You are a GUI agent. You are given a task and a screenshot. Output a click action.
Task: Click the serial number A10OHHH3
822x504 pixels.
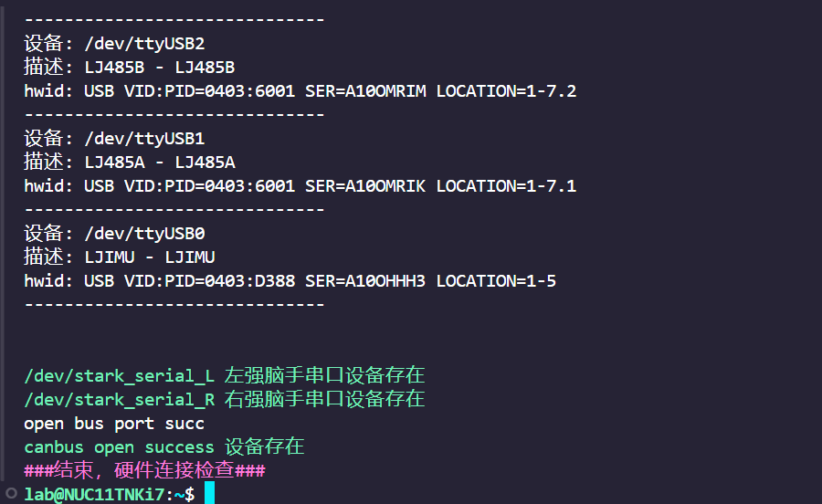point(385,281)
